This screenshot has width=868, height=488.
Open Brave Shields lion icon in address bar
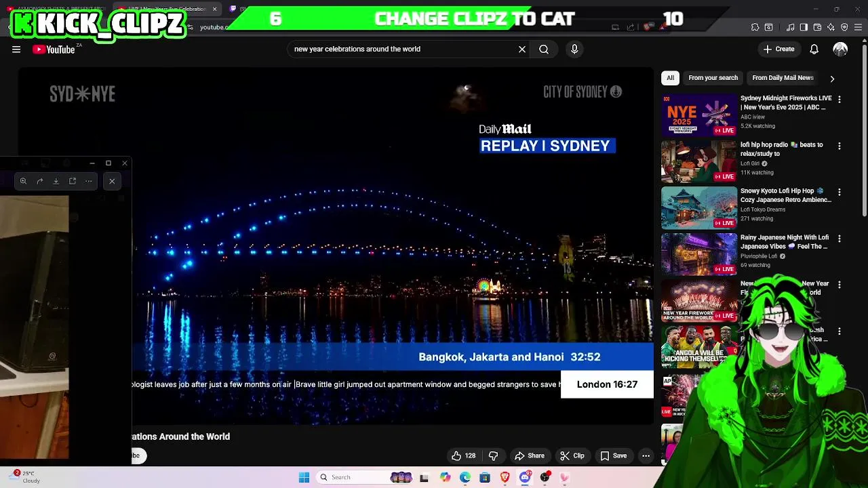tap(648, 27)
